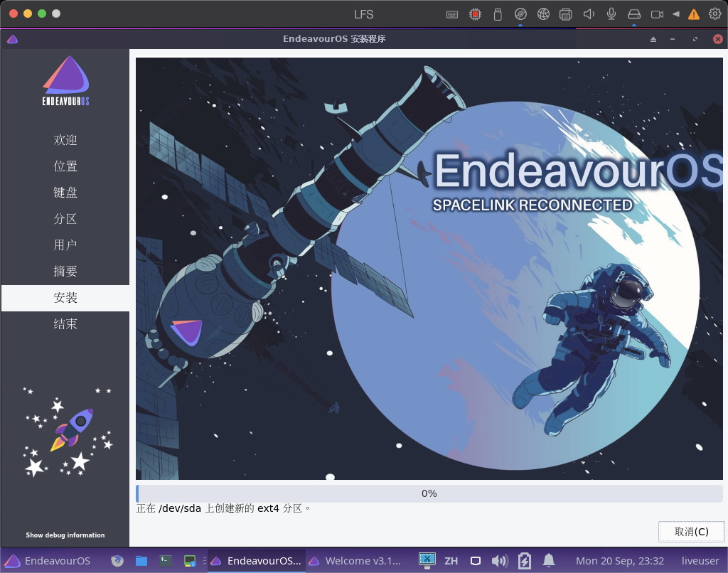Viewport: 728px width, 573px height.
Task: Click the sound speaker icon in VM toolbar
Action: click(x=589, y=14)
